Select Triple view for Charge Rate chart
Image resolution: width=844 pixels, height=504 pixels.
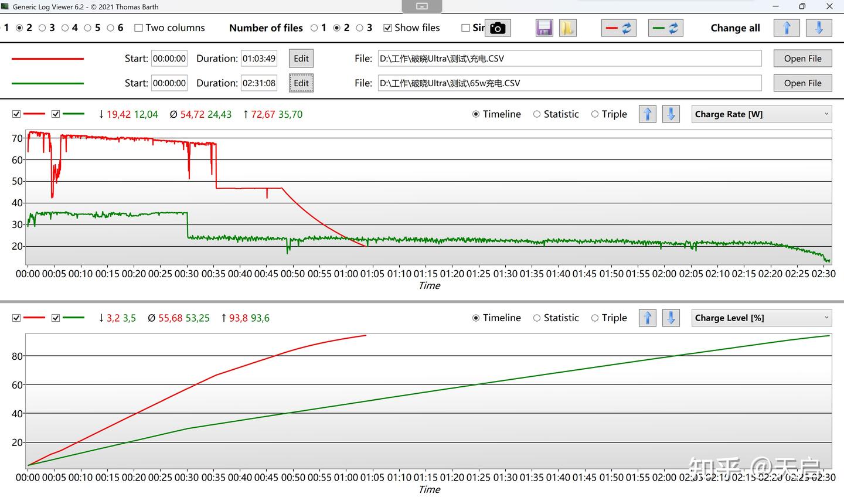coord(595,114)
